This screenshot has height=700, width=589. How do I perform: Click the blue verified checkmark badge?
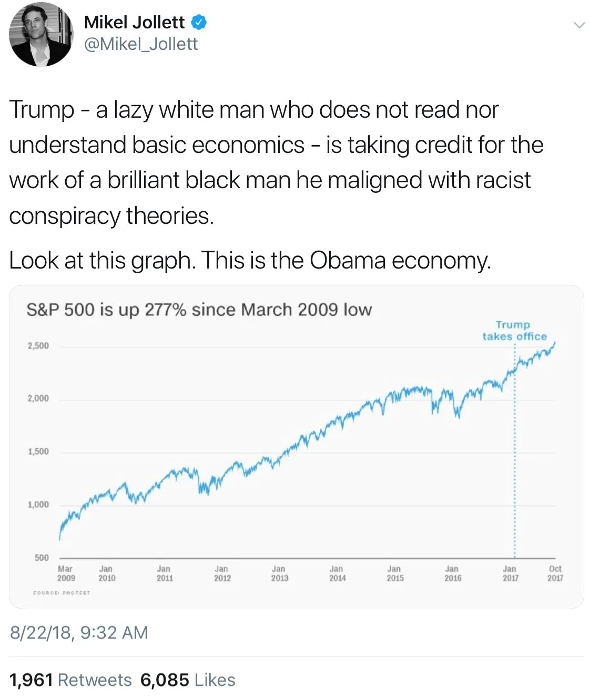(x=198, y=22)
